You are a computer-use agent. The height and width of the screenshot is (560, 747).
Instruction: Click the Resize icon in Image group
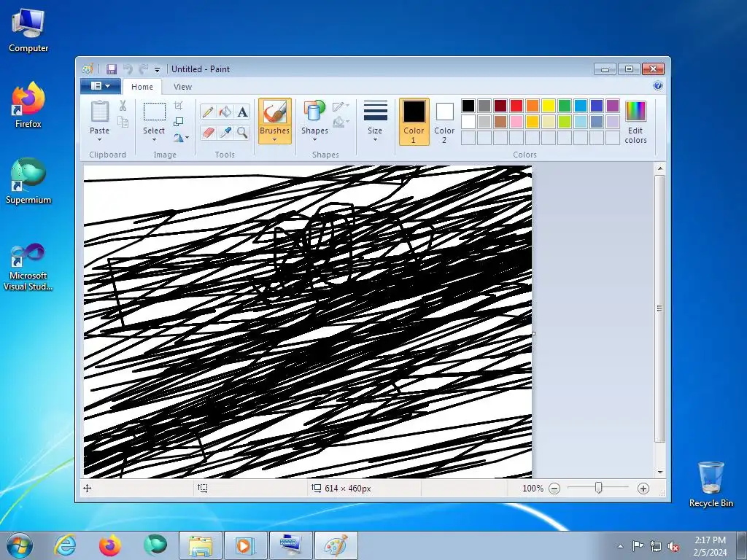click(178, 122)
